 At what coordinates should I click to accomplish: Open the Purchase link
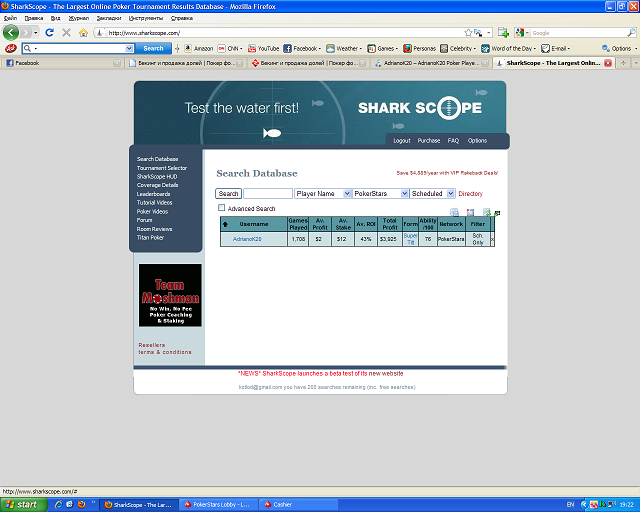click(x=429, y=140)
